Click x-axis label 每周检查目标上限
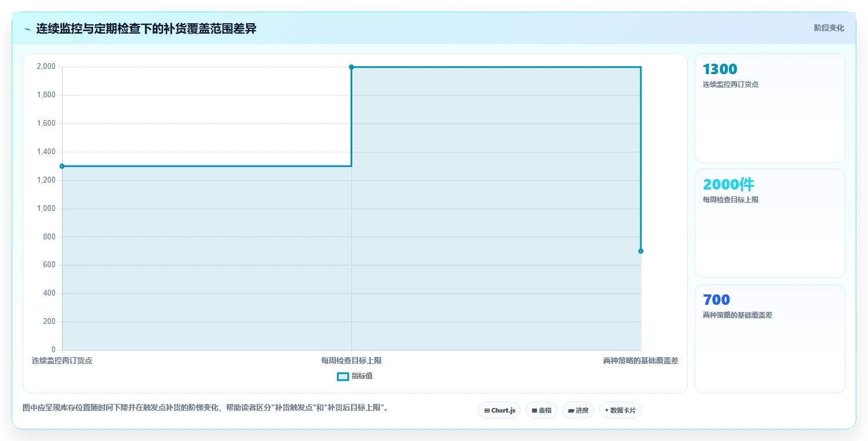Screen dimensions: 868x441 (x=351, y=360)
